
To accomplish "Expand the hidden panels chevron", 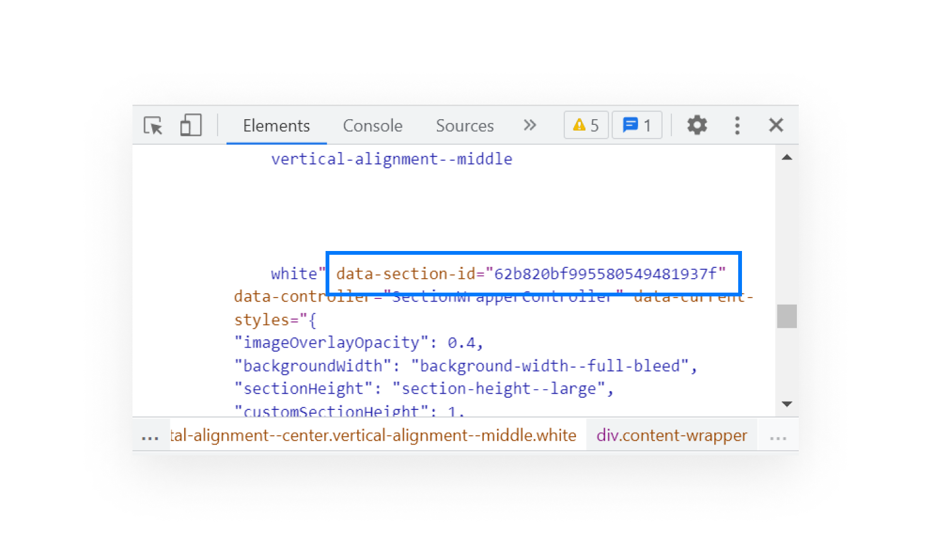I will 530,125.
